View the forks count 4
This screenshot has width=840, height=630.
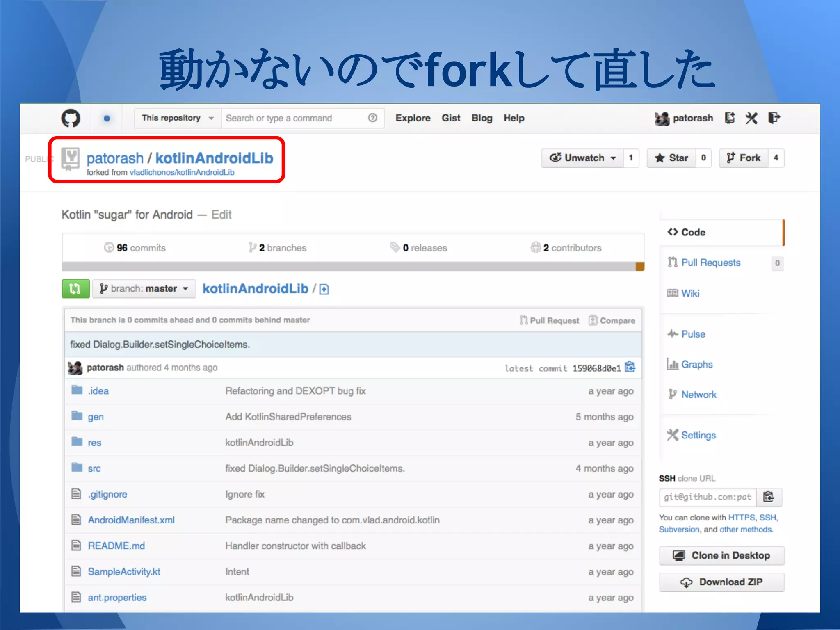pyautogui.click(x=776, y=158)
